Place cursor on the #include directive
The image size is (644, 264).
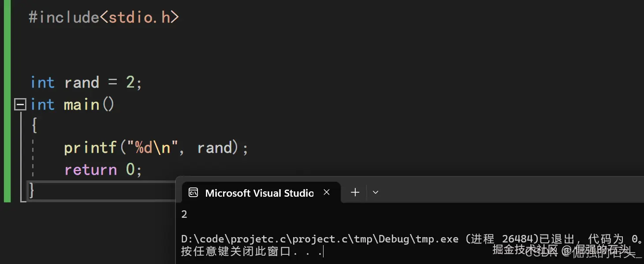pos(64,18)
